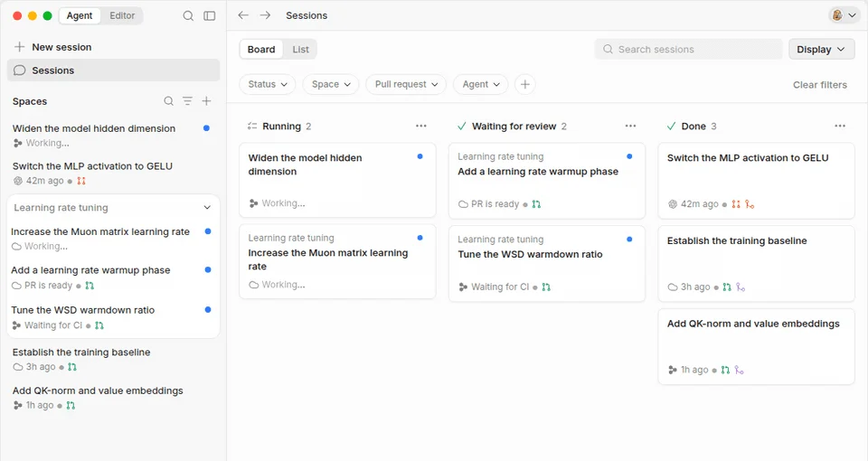Click the purple branch icon on QK-norm card
868x461 pixels.
click(x=739, y=370)
